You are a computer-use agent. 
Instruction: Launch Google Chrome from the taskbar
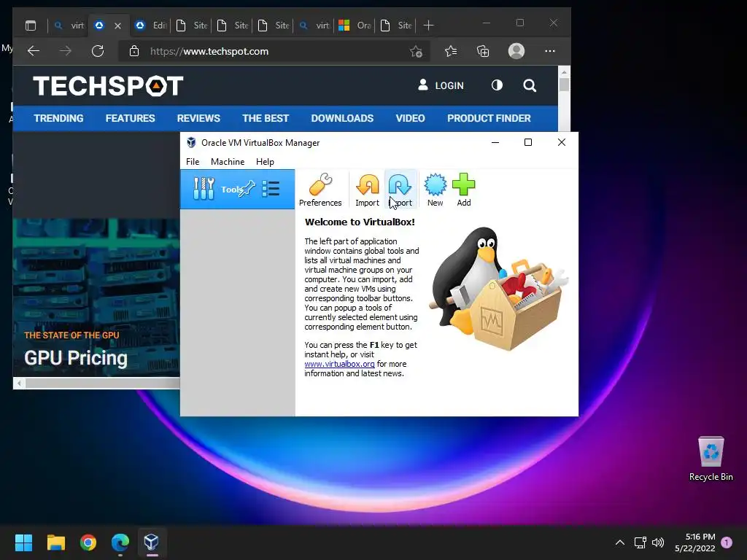click(x=88, y=542)
